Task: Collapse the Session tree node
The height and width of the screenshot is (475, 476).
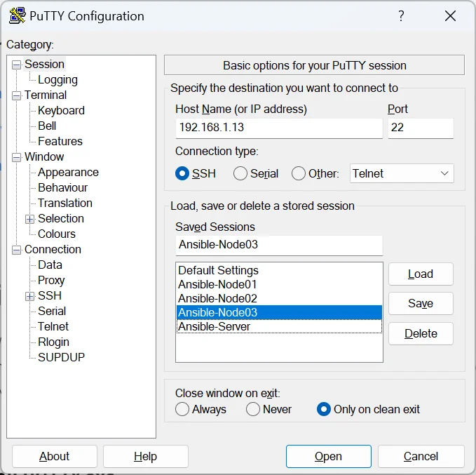Action: 16,65
